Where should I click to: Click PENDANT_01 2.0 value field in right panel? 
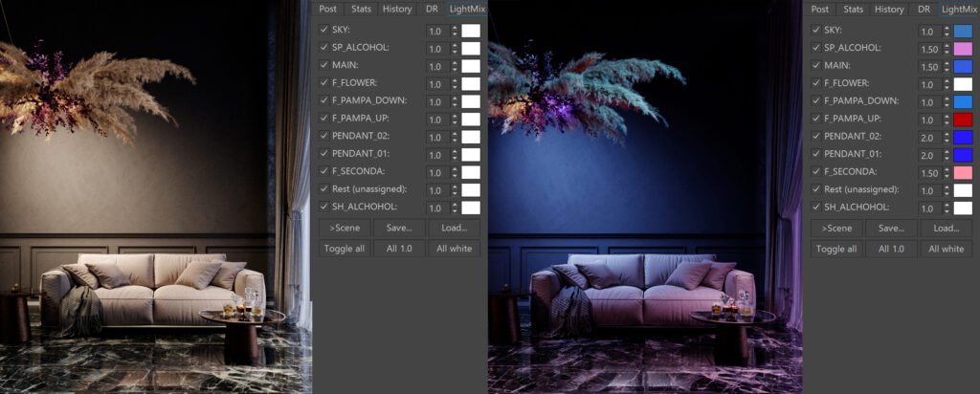930,155
